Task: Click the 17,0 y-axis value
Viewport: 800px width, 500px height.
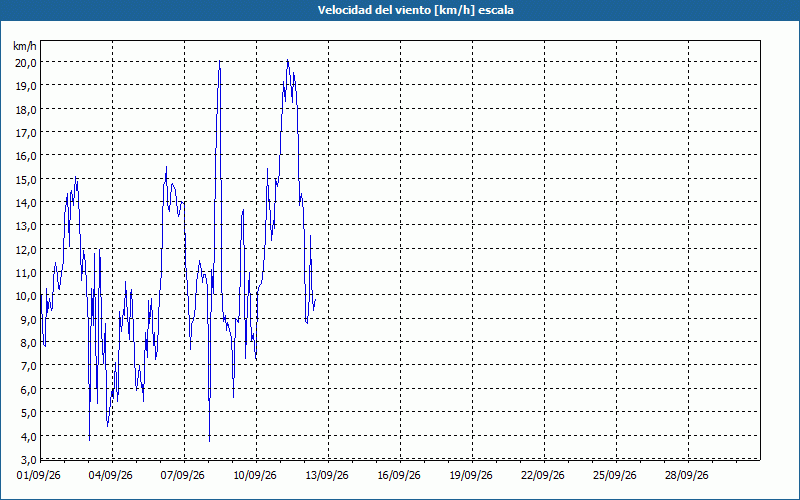Action: [26, 133]
